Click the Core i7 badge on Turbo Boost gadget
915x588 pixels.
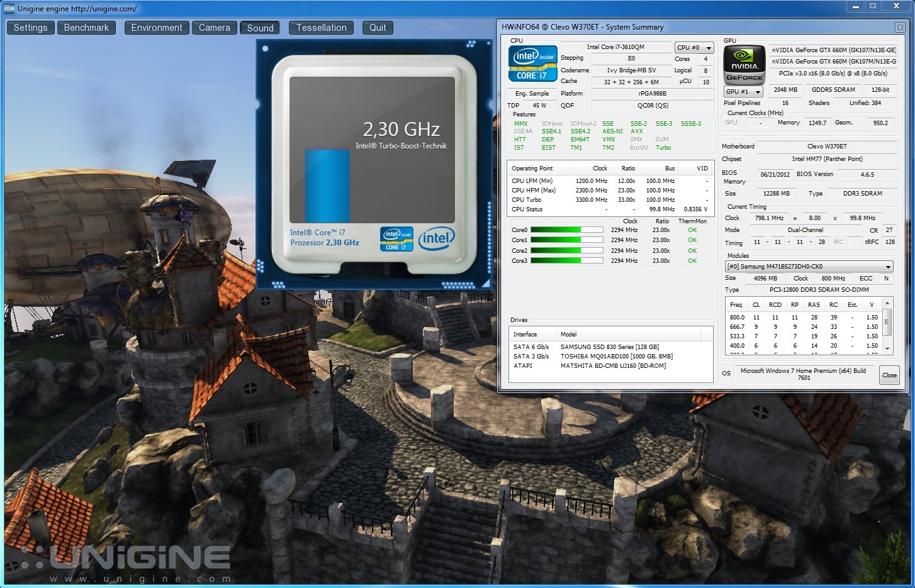click(x=396, y=238)
